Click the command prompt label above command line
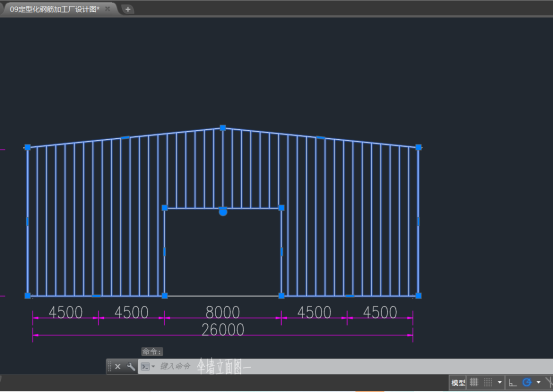 point(152,352)
